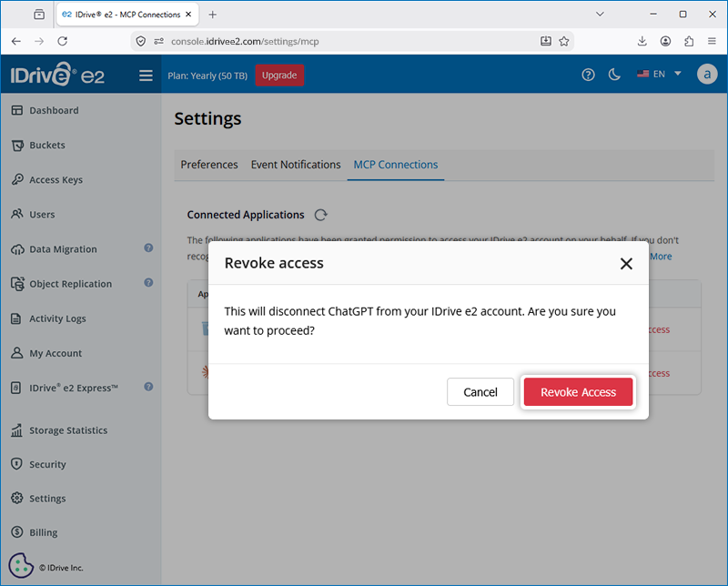Click the Upgrade plan button
The width and height of the screenshot is (728, 586).
(x=279, y=76)
